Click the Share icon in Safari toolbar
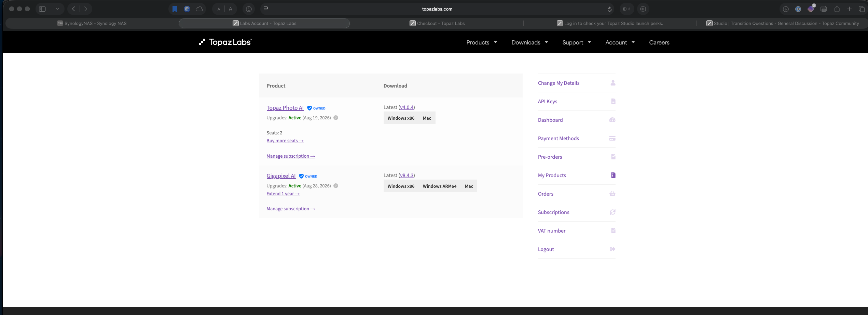 pos(837,9)
